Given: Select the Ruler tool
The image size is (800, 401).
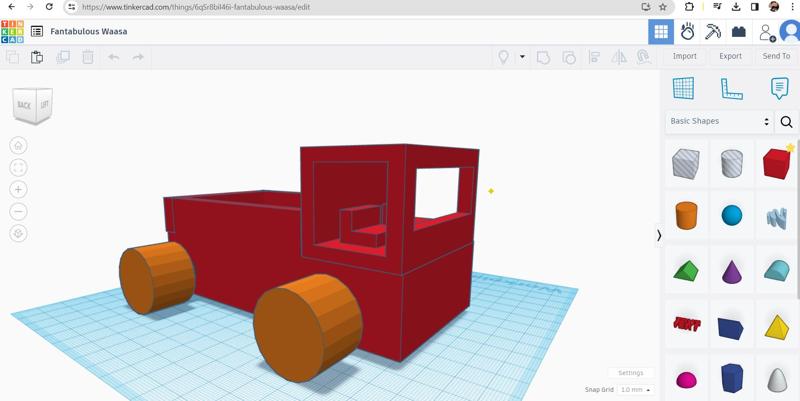Looking at the screenshot, I should tap(732, 88).
